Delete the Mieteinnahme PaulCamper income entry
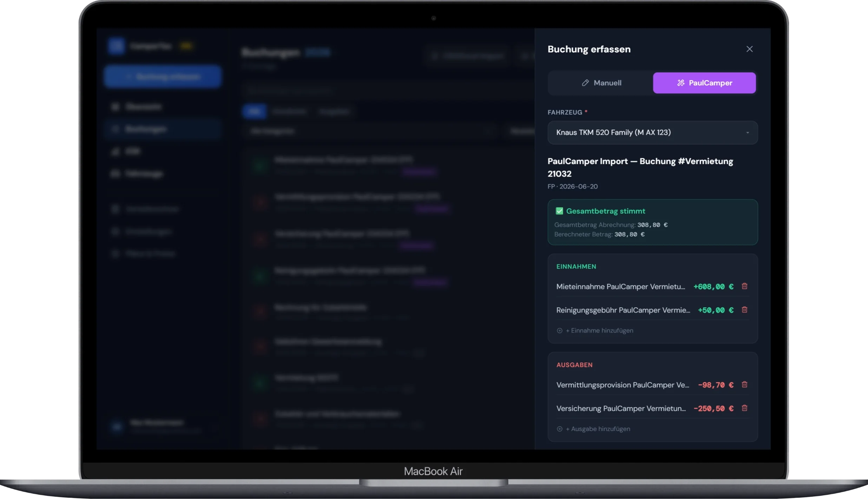The height and width of the screenshot is (499, 868). click(744, 286)
